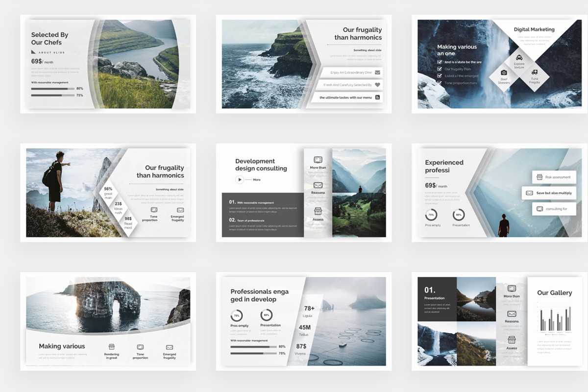Click the monitor icon above "Tone proportion" in the Making various arch slide

(x=140, y=347)
